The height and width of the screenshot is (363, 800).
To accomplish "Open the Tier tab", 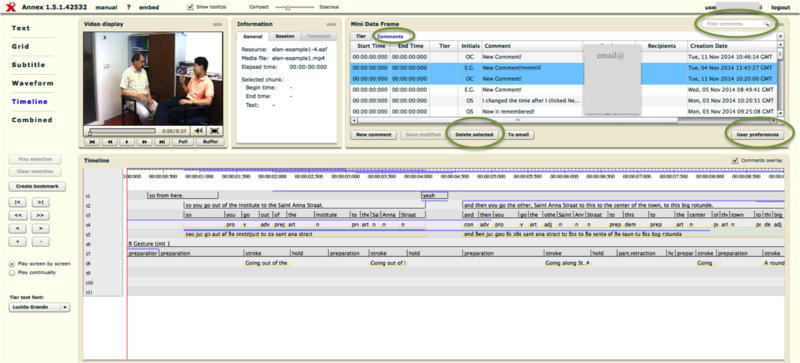I will coord(361,36).
